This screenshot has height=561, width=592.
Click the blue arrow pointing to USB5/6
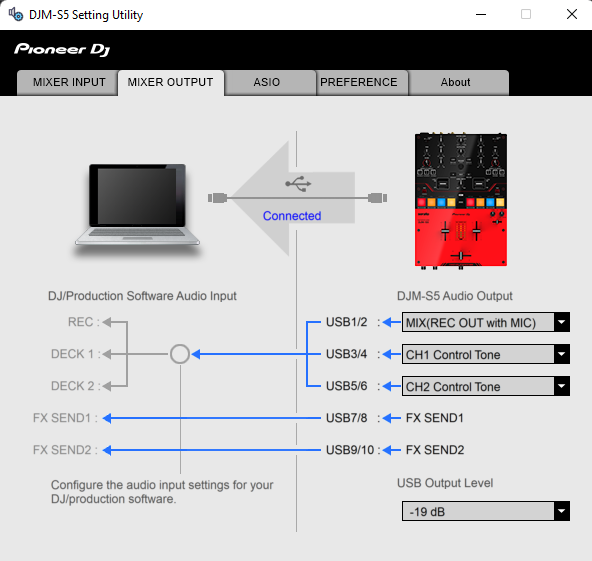click(392, 386)
